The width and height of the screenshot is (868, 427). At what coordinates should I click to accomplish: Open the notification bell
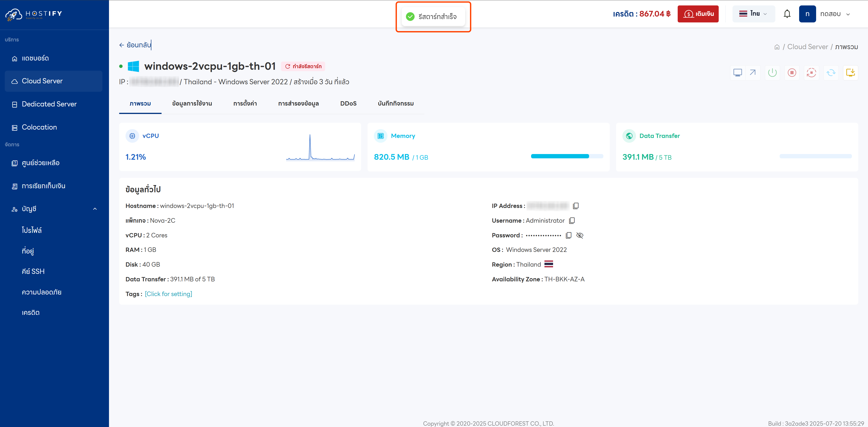click(x=787, y=14)
